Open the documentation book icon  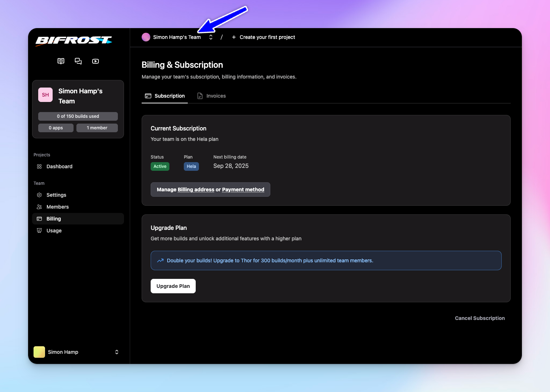pyautogui.click(x=61, y=61)
